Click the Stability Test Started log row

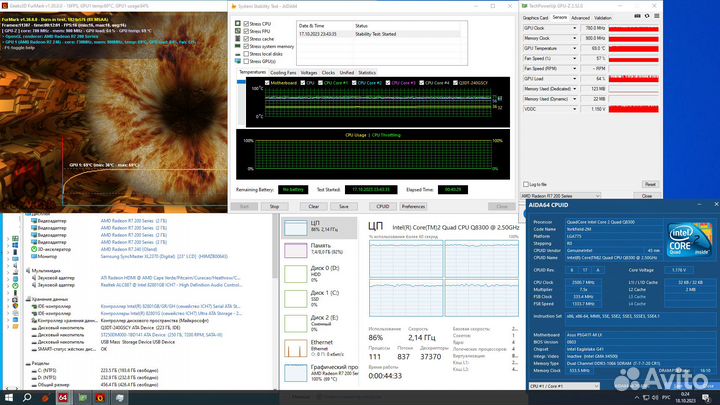(x=379, y=34)
